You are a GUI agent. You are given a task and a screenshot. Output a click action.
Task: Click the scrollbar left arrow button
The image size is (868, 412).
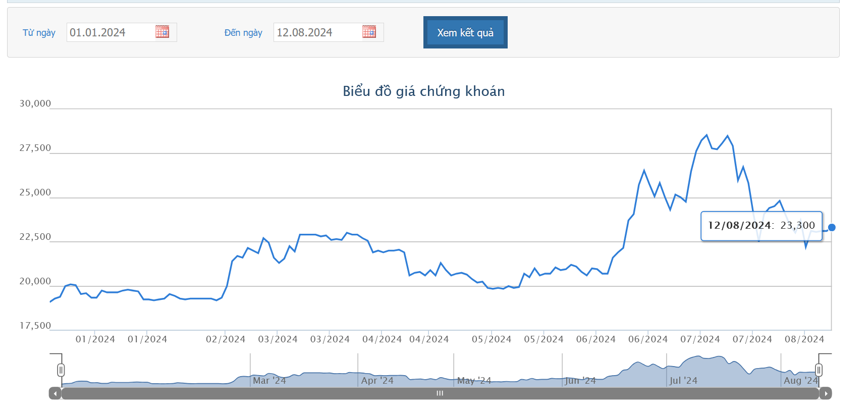(55, 393)
